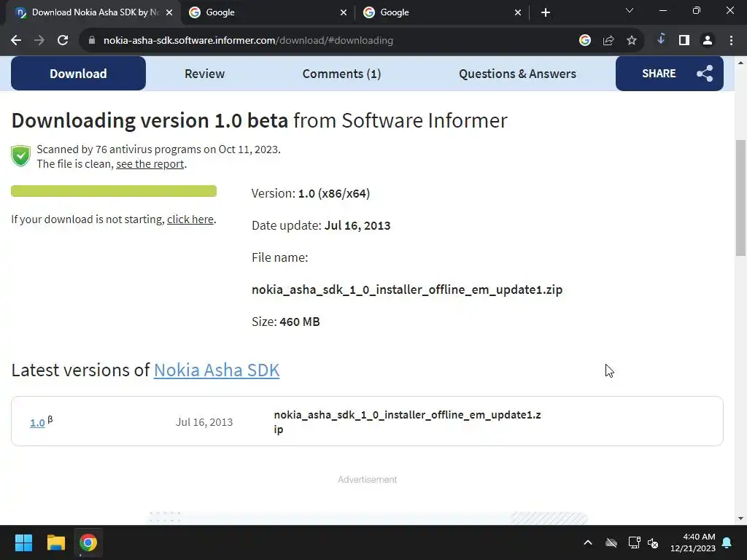Screen dimensions: 747x560
Task: Open the Chrome three-dot menu
Action: (x=731, y=41)
